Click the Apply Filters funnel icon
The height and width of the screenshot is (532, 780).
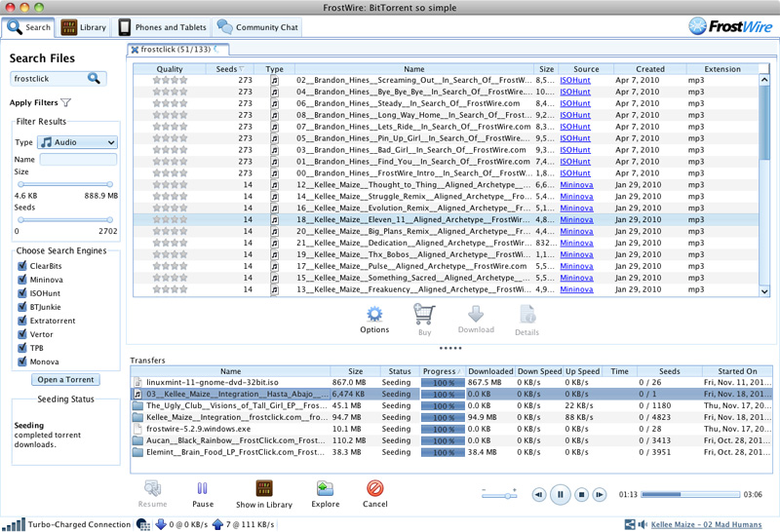(x=65, y=102)
